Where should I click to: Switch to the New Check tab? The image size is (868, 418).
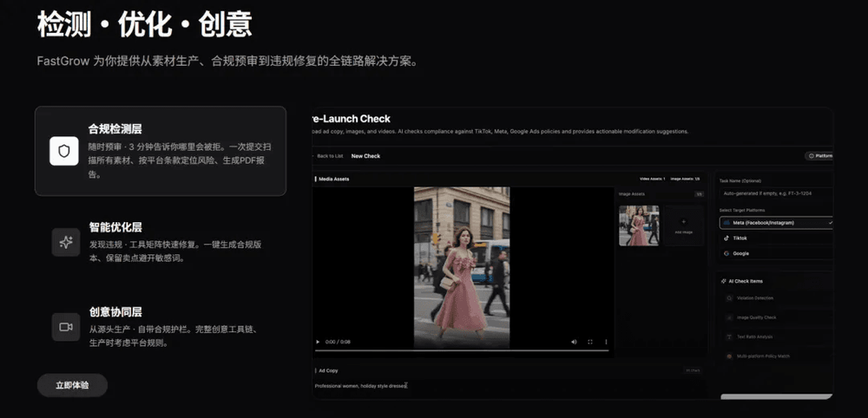pos(365,156)
